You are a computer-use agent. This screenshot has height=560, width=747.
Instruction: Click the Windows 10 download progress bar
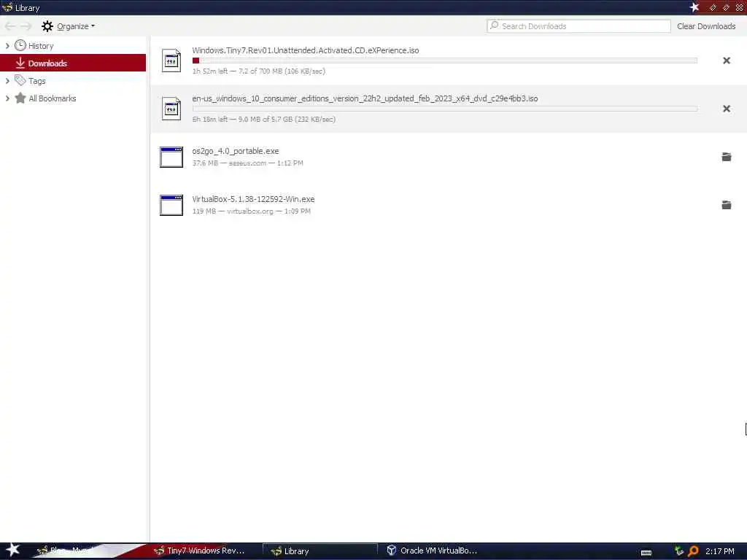[445, 109]
